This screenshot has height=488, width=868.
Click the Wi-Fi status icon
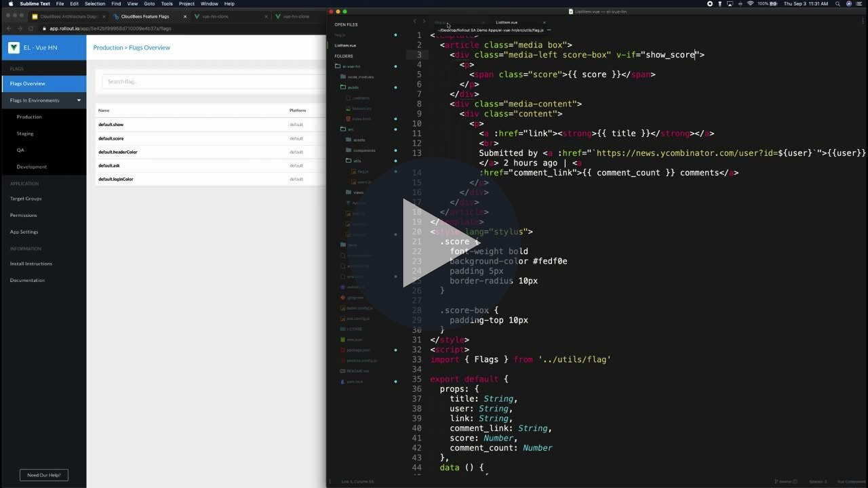pyautogui.click(x=751, y=3)
